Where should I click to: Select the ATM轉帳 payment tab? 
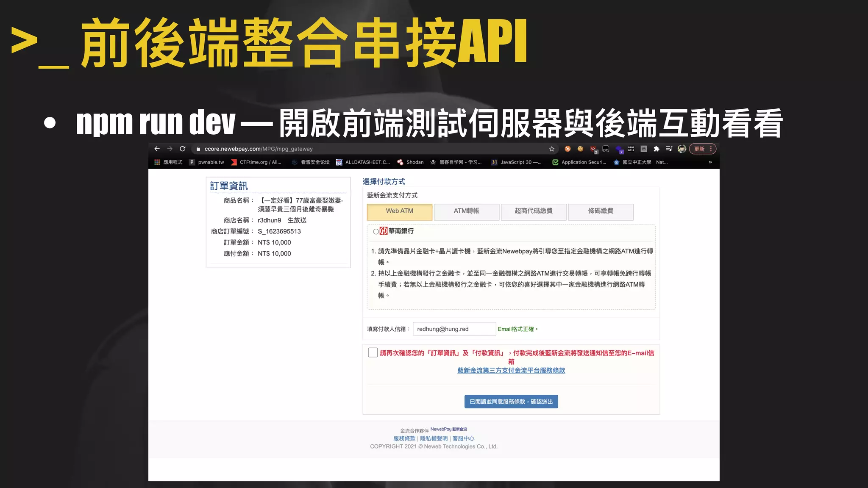pos(467,211)
